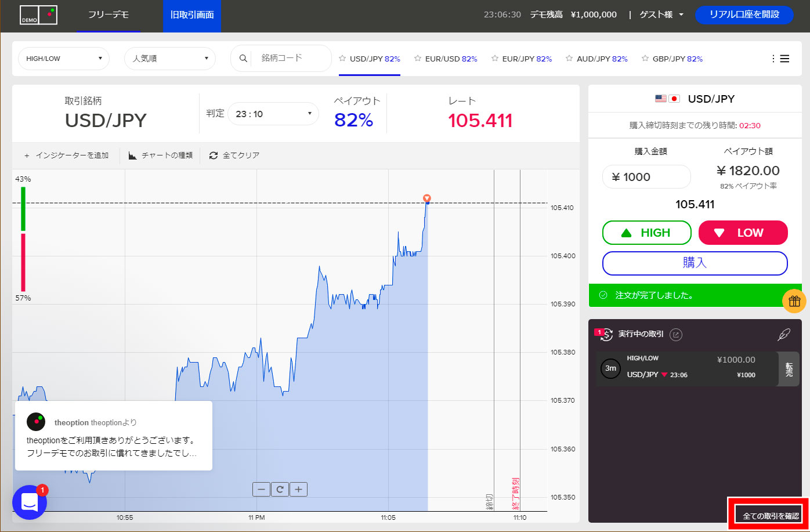Click the refresh icon beside 全てクリア
This screenshot has width=810, height=532.
[214, 155]
